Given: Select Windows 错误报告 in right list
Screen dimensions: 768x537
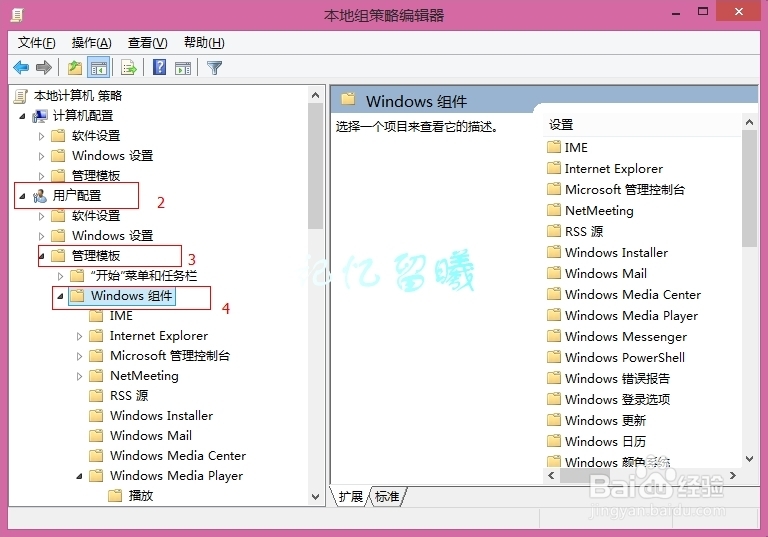Looking at the screenshot, I should 617,378.
